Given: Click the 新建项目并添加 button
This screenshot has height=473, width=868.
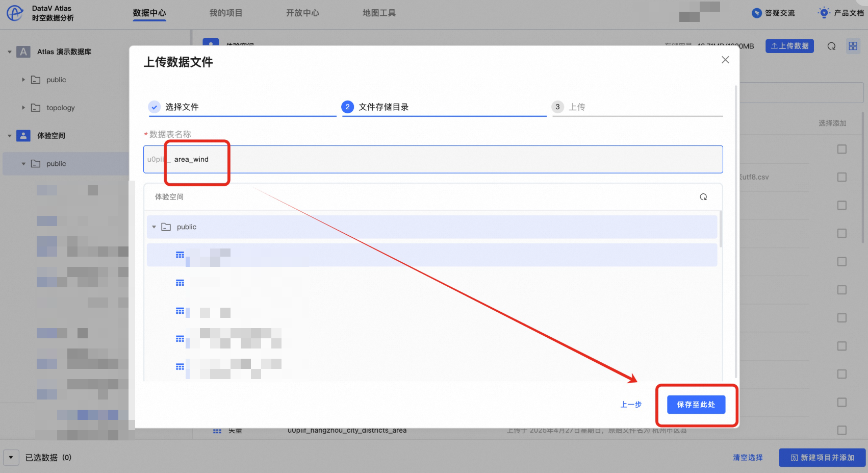Looking at the screenshot, I should [x=822, y=458].
